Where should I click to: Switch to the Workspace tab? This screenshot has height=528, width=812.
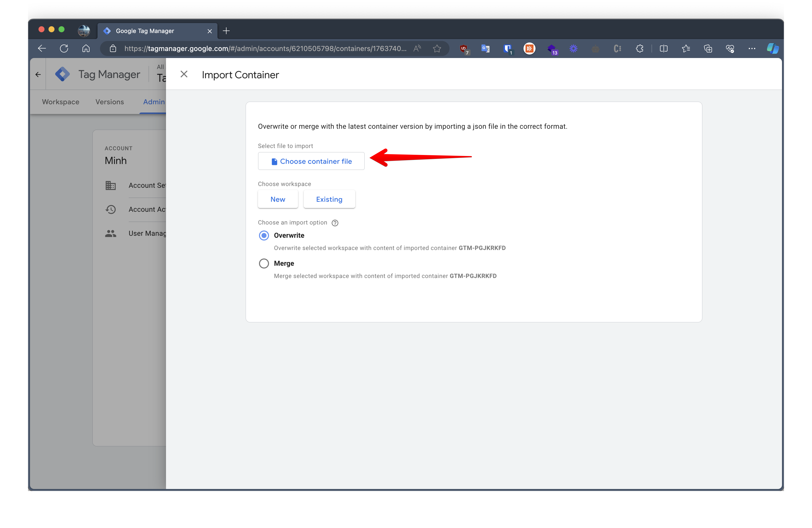[x=60, y=102]
